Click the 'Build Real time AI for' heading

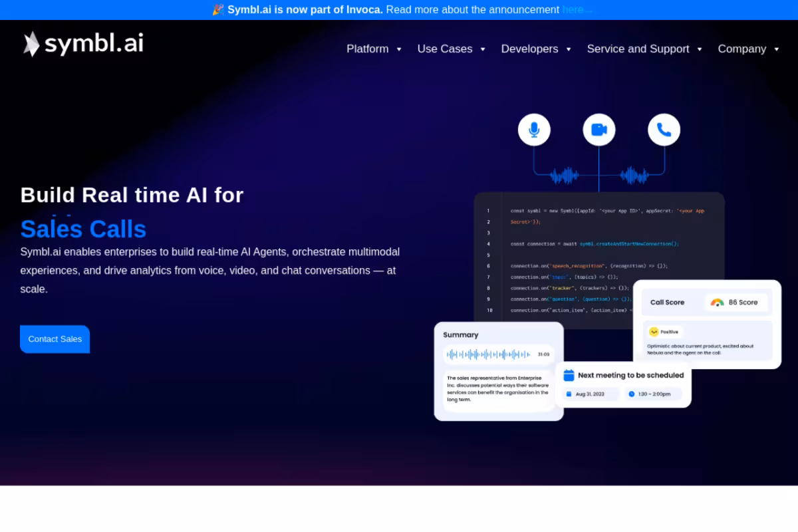pos(132,195)
